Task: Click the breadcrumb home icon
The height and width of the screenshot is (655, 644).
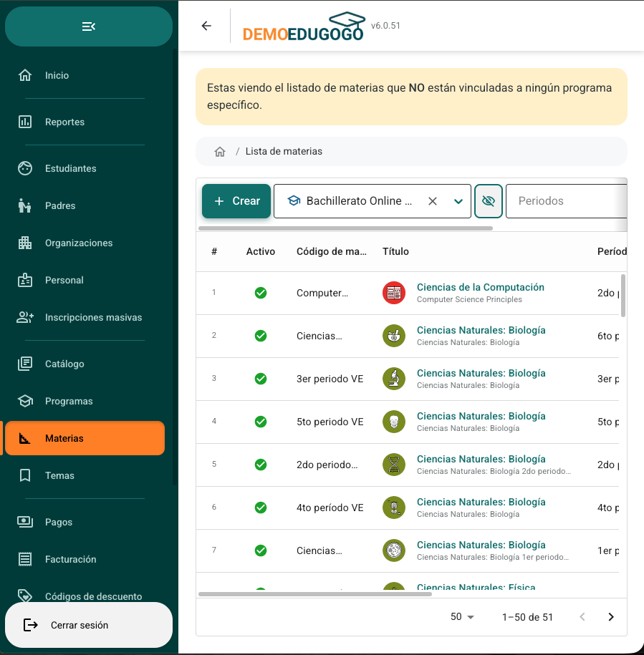Action: pyautogui.click(x=220, y=152)
